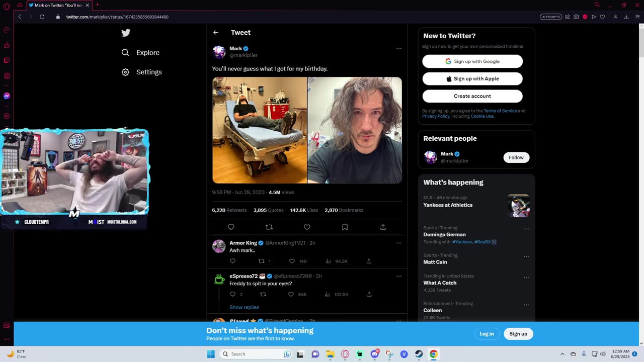Screen dimensions: 644x362
Task: Open the ad blocker shield icon
Action: (585, 17)
